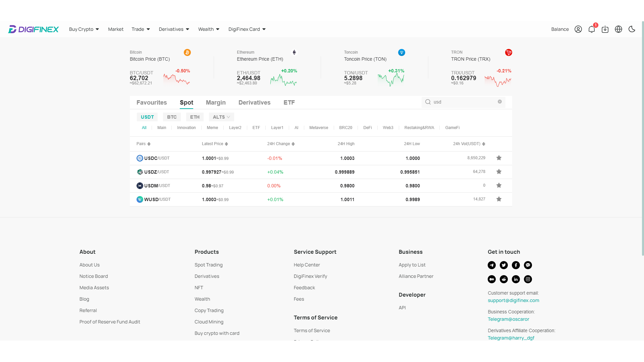Expand the Trade menu
Image resolution: width=644 pixels, height=362 pixels.
click(x=141, y=29)
